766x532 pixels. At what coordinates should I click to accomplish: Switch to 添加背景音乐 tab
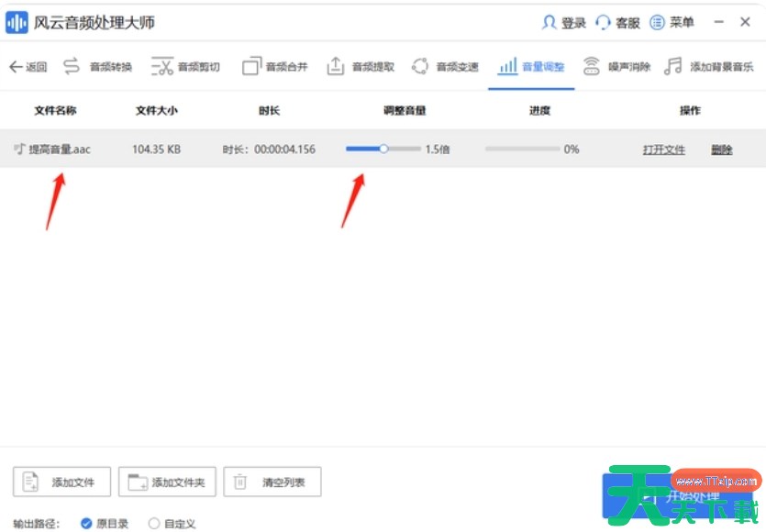coord(708,66)
